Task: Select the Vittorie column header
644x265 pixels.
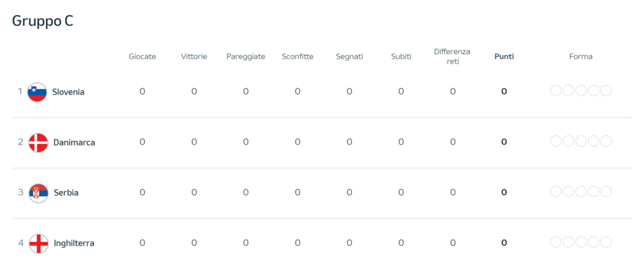Action: (194, 57)
